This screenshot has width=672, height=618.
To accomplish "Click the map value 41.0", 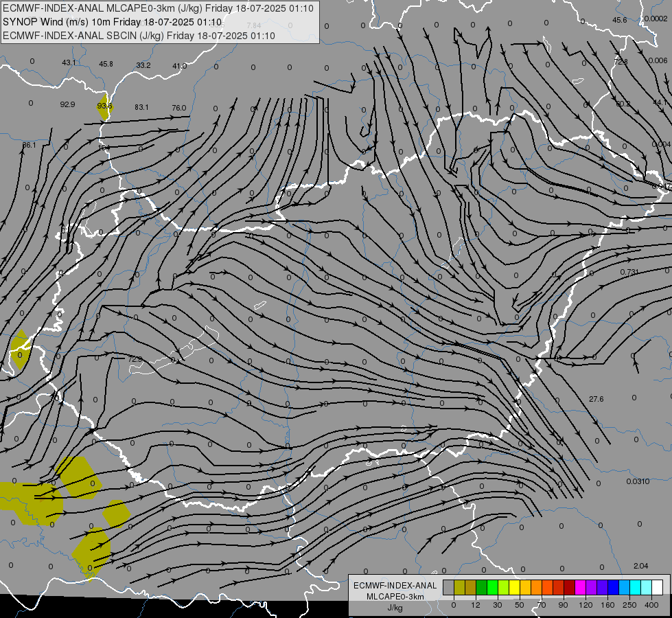I will pyautogui.click(x=180, y=66).
